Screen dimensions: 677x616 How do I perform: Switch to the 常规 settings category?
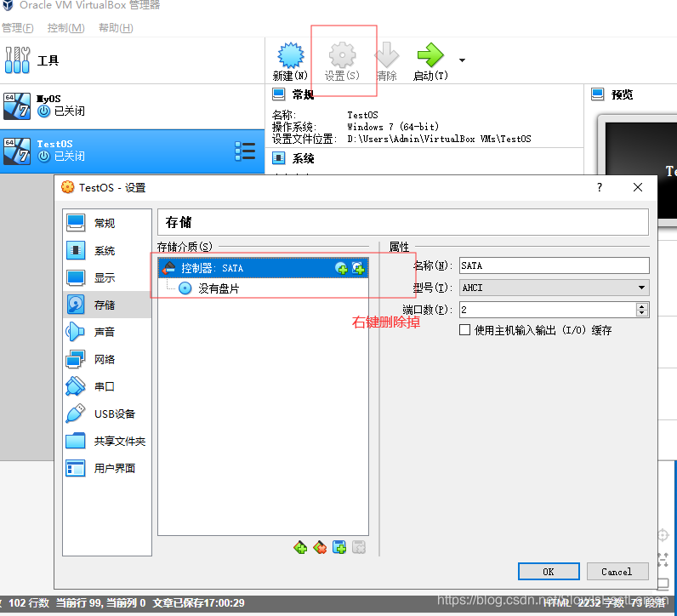coord(107,223)
